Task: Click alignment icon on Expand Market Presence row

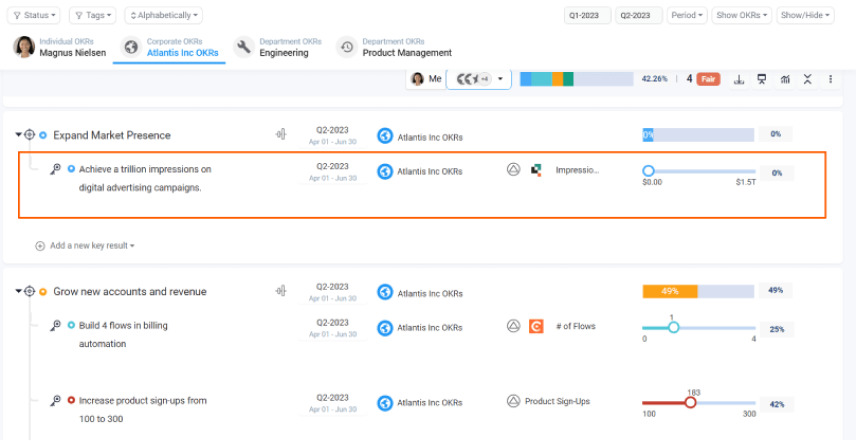Action: (x=281, y=134)
